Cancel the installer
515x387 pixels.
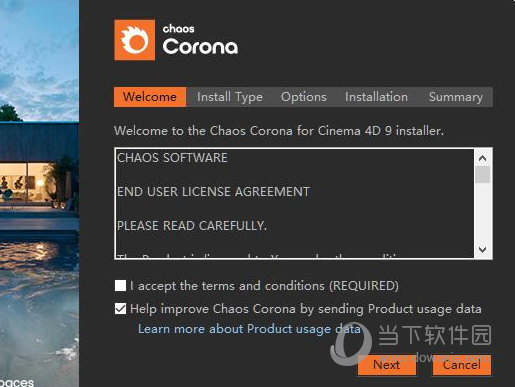pyautogui.click(x=462, y=365)
